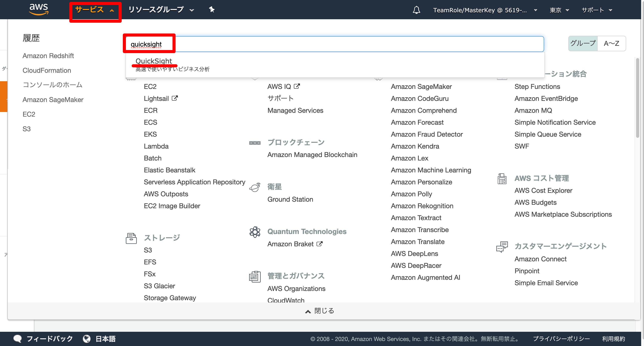Switch service list to グループ view
The image size is (644, 346).
pos(583,43)
